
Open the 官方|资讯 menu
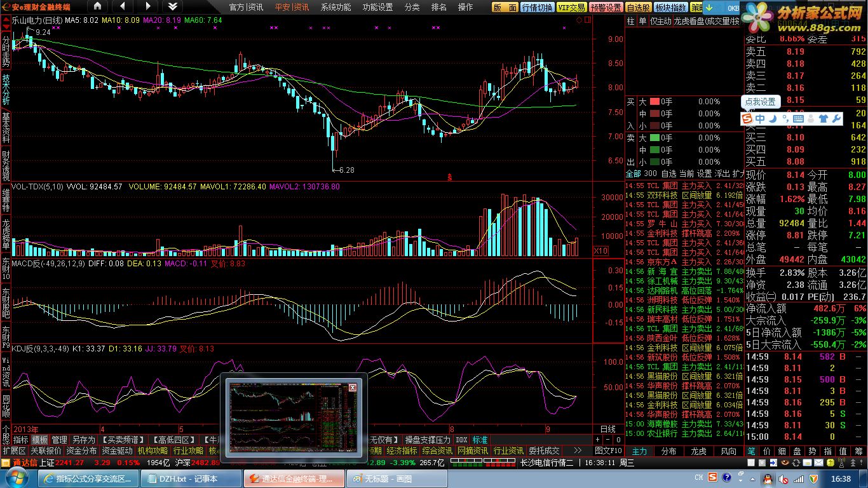pyautogui.click(x=246, y=7)
